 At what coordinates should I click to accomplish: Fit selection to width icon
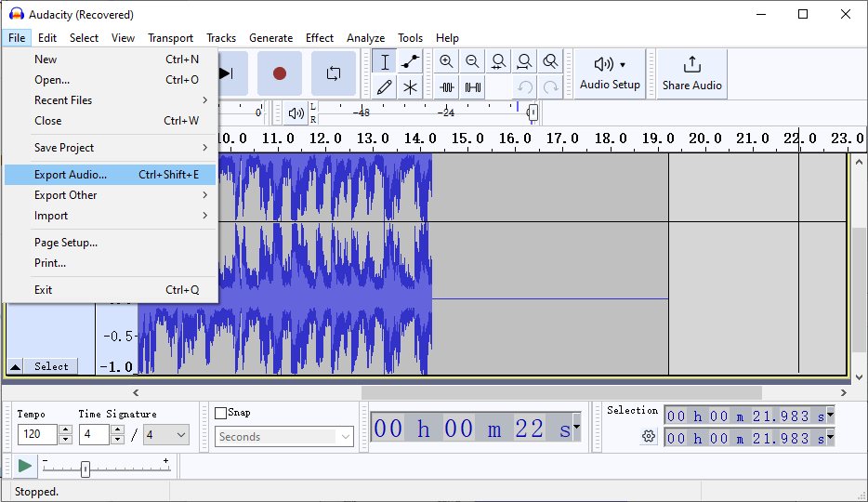coord(498,61)
